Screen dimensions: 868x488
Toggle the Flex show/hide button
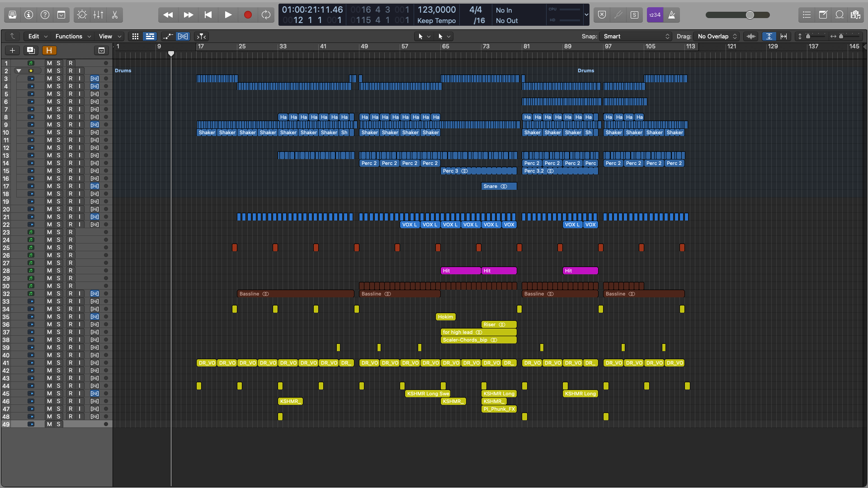point(183,36)
